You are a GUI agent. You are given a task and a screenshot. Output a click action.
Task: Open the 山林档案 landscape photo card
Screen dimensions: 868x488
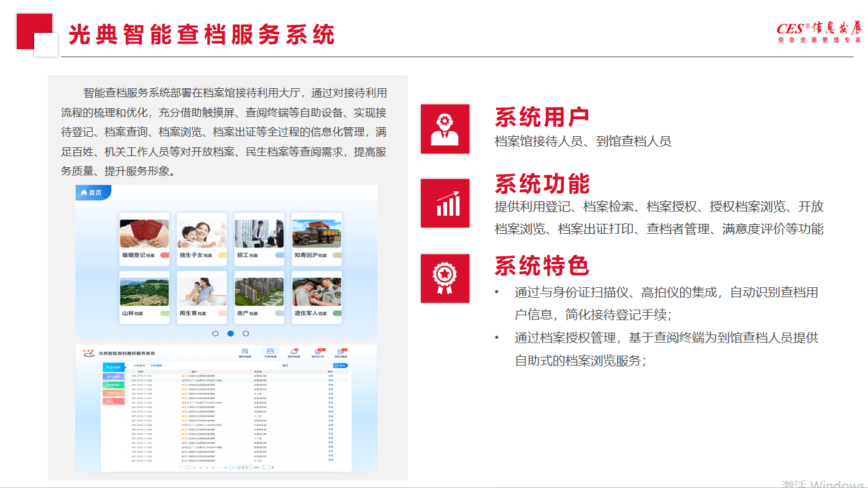pos(144,292)
